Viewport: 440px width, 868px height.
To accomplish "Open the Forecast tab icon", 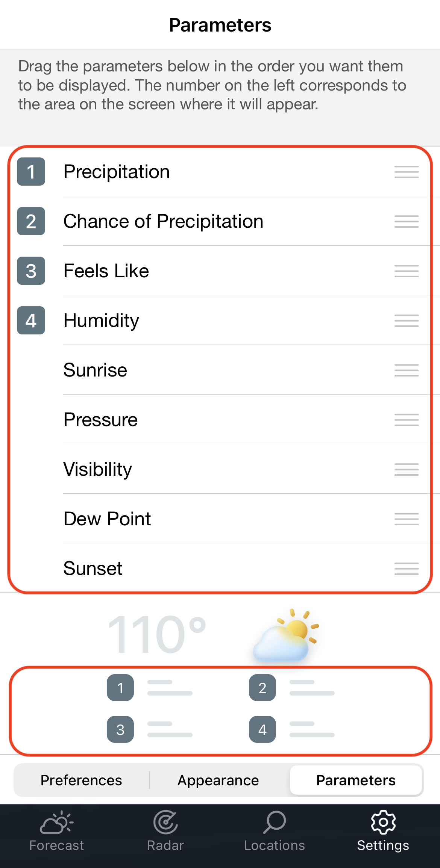I will click(x=56, y=823).
